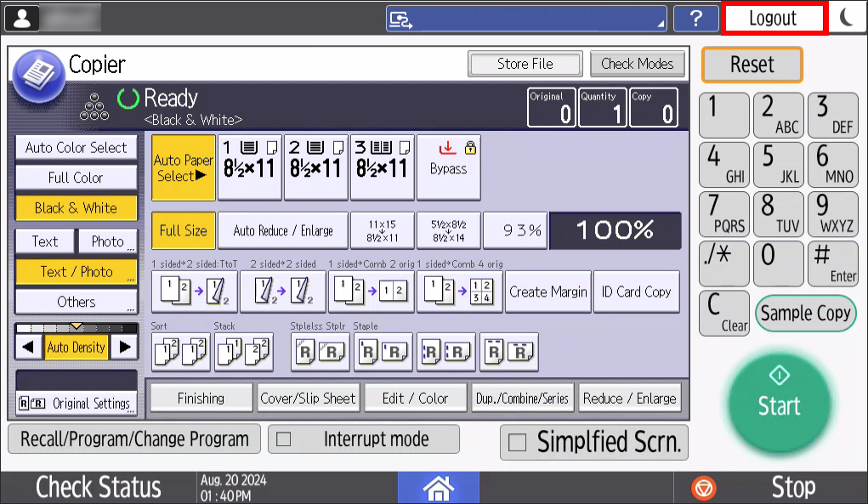Switch to the Check Status screen
This screenshot has height=504, width=868.
click(97, 488)
